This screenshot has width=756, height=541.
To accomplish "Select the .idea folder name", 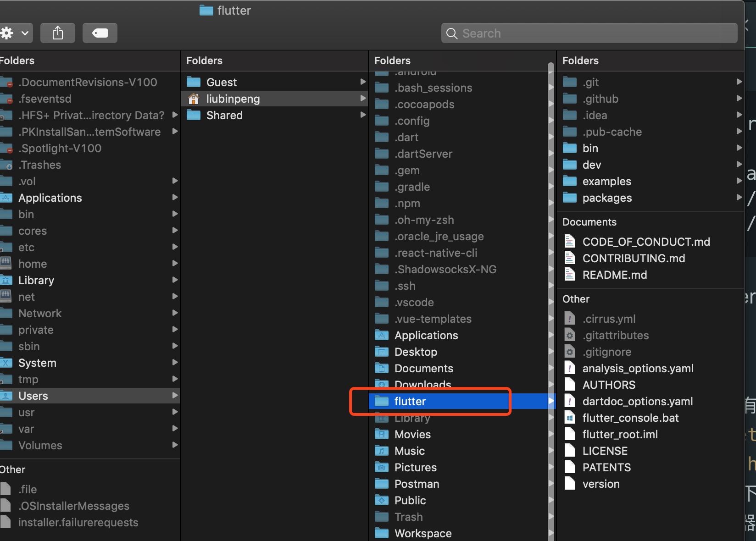I will [x=595, y=116].
